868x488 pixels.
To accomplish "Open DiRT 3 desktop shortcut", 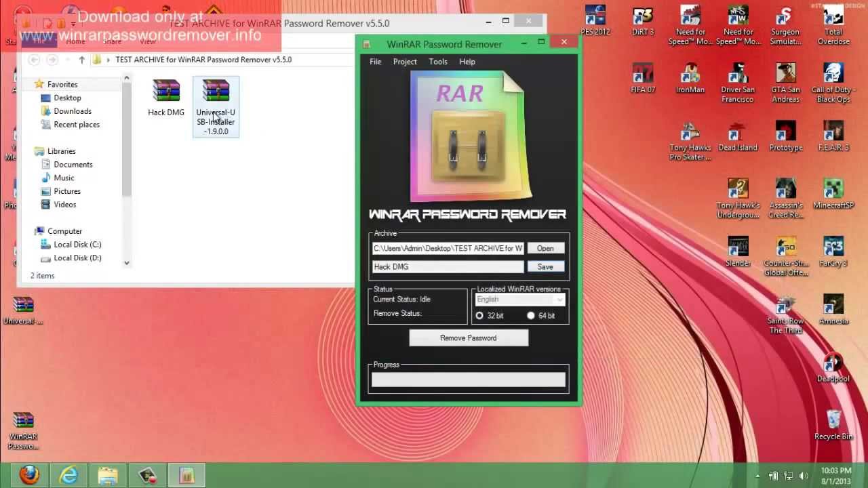I will click(x=643, y=21).
